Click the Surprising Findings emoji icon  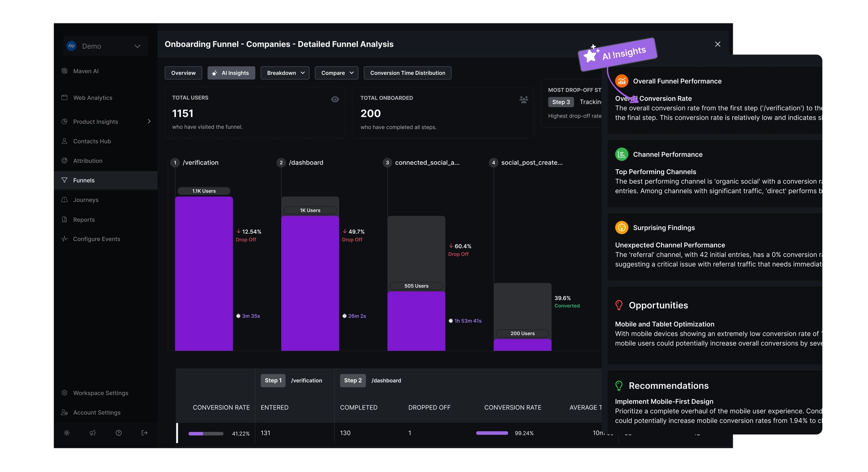[622, 228]
